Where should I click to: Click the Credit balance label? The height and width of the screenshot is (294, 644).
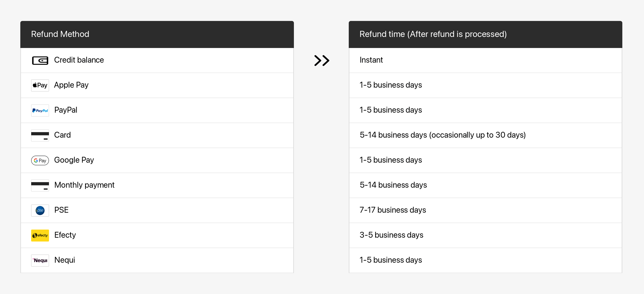79,60
